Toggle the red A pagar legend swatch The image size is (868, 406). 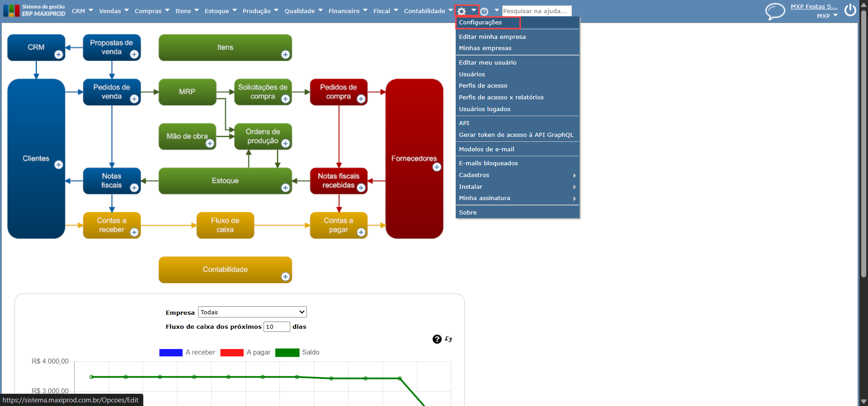(x=232, y=352)
